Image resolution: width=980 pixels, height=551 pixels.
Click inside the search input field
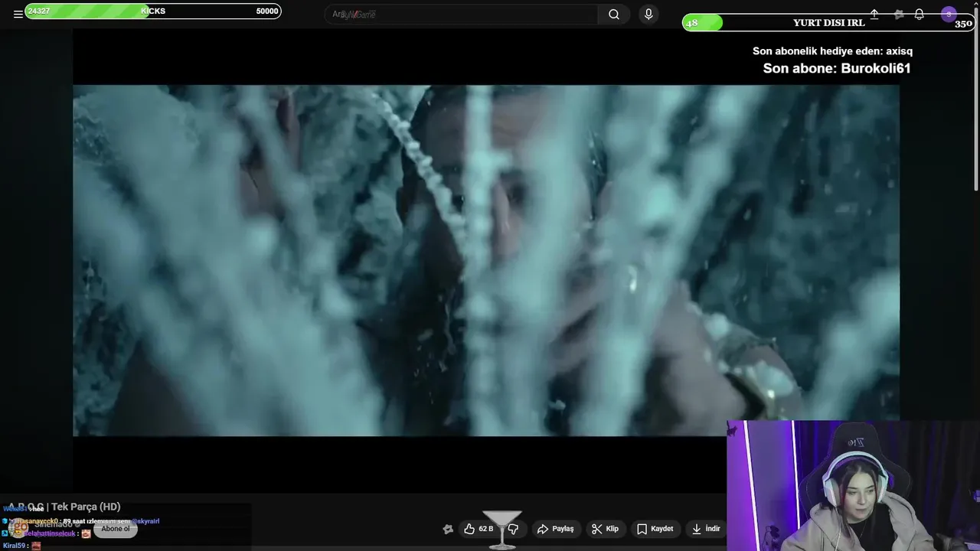(461, 15)
